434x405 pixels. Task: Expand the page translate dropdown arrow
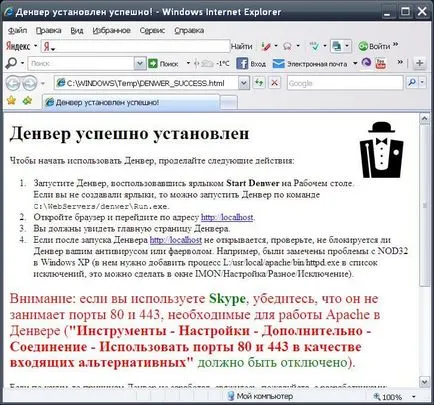click(347, 46)
